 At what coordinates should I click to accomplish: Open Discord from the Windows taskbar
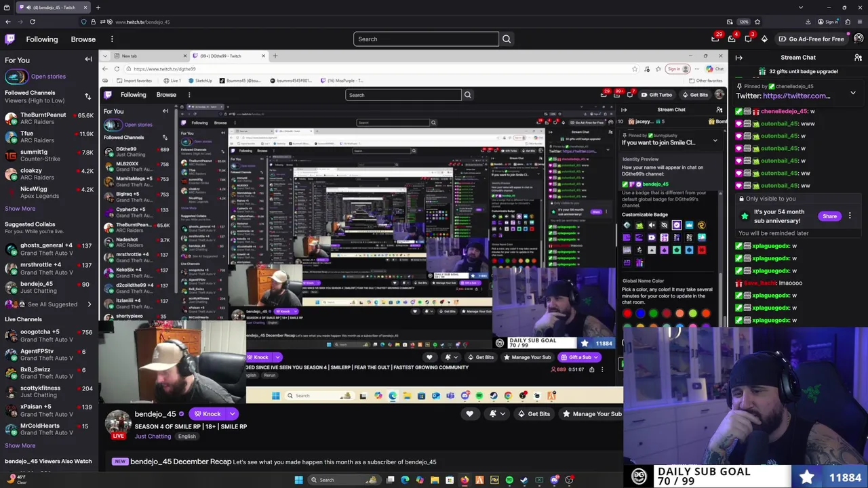(x=554, y=480)
